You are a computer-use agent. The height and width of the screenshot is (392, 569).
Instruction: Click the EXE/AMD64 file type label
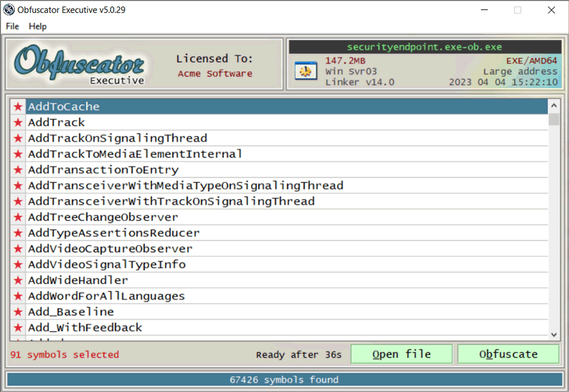point(531,60)
